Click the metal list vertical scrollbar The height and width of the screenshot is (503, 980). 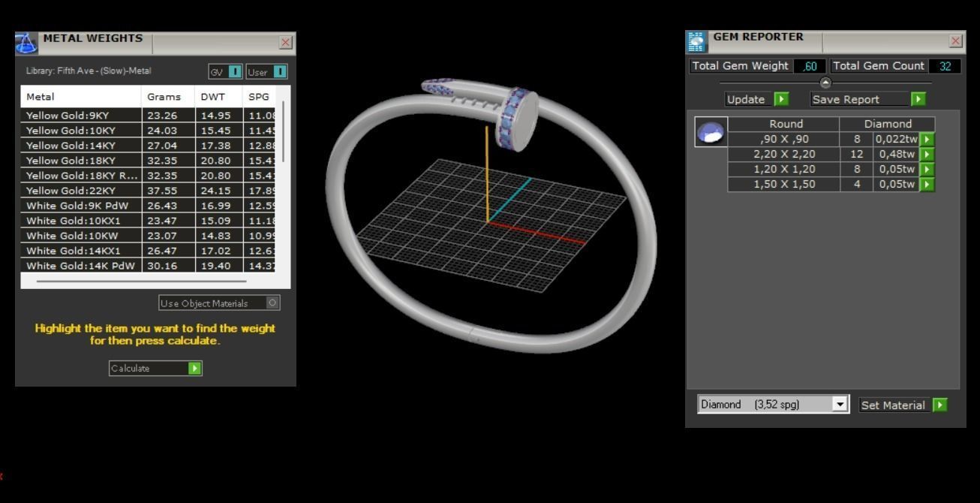tap(283, 131)
